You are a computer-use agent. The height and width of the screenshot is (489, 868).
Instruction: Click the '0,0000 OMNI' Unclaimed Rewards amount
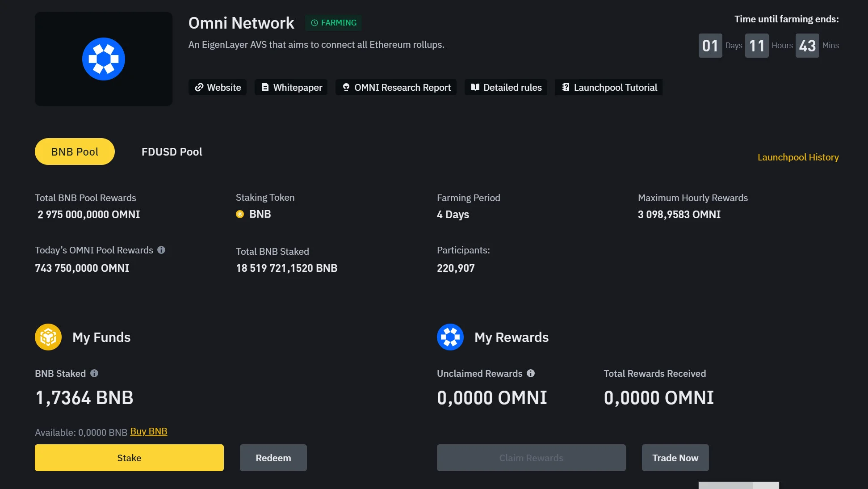(492, 398)
